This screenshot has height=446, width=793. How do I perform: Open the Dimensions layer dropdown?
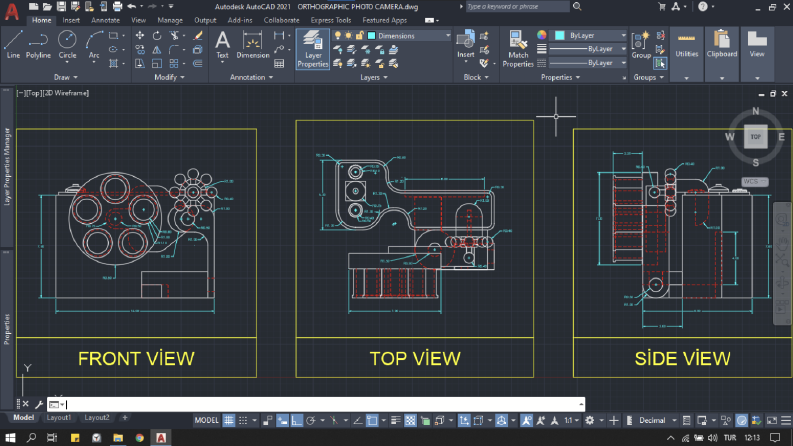point(448,35)
